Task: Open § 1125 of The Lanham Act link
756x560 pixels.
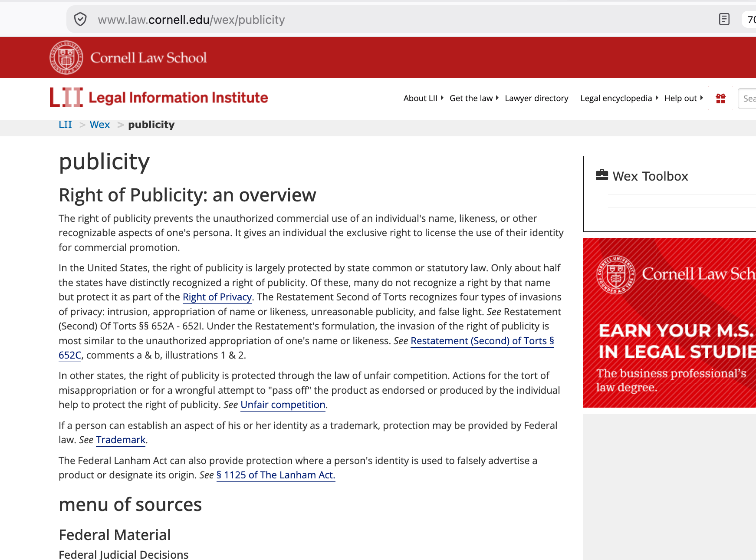Action: coord(276,475)
